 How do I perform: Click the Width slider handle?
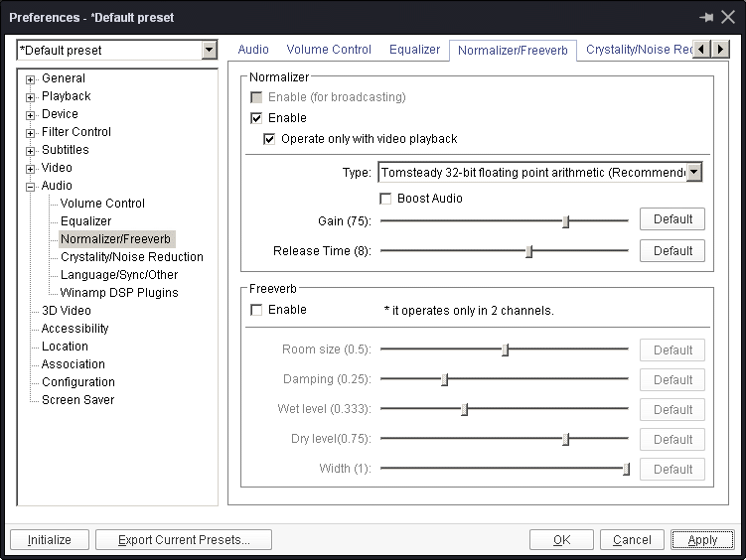tap(626, 469)
